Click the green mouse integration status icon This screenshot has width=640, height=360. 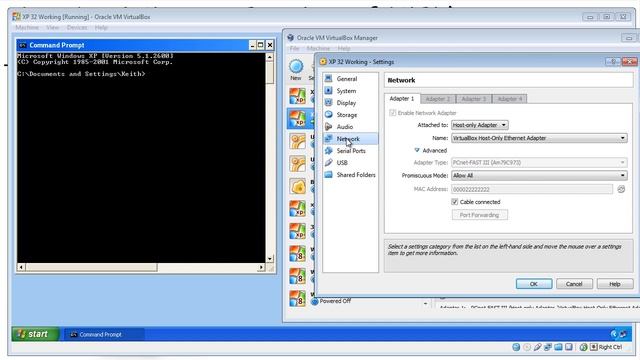tap(584, 347)
